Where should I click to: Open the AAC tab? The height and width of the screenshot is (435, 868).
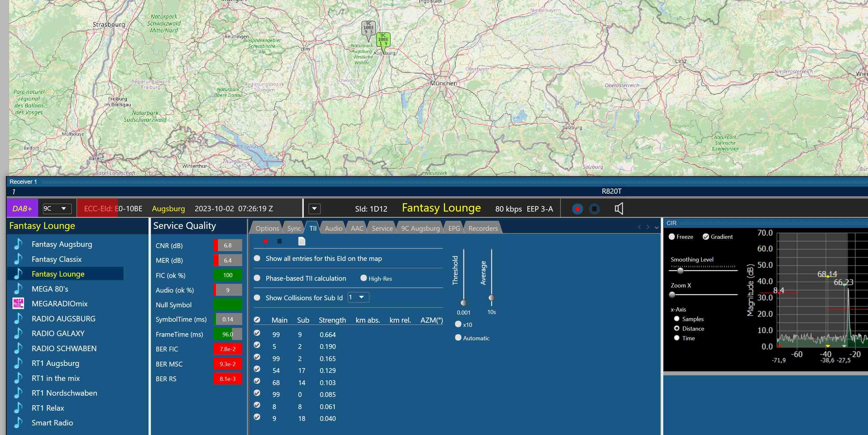[357, 228]
